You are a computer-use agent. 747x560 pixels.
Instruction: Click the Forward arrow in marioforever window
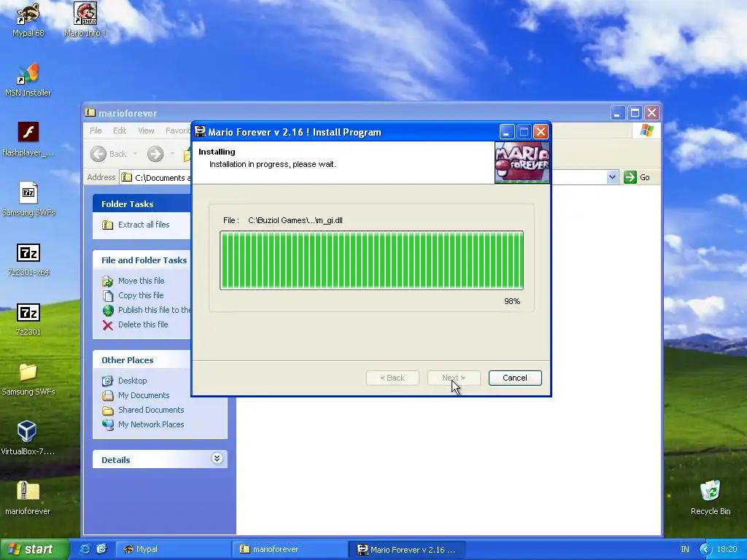pos(155,154)
